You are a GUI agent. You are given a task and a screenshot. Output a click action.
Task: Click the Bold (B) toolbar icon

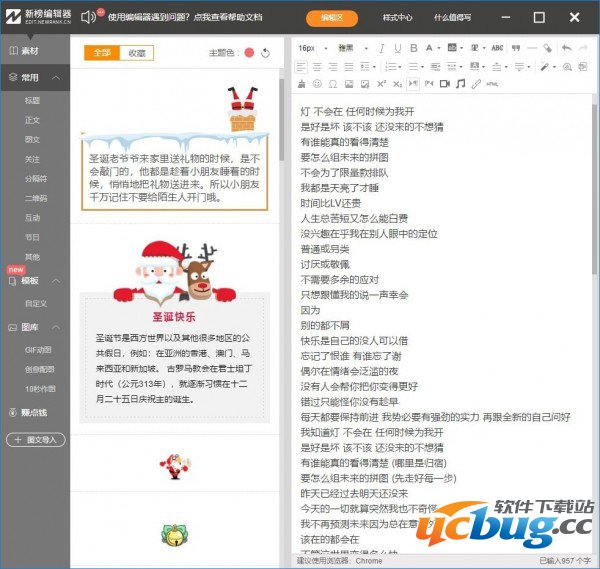point(414,48)
